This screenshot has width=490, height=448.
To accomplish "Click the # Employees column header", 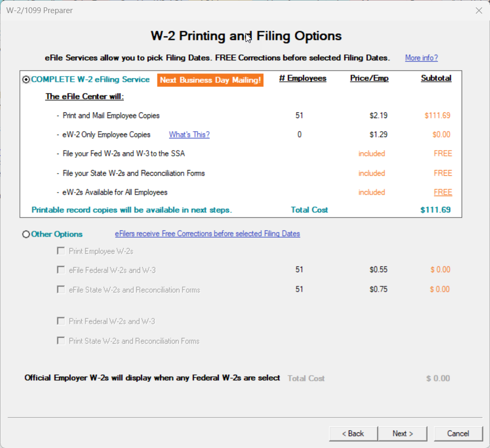I will tap(303, 79).
